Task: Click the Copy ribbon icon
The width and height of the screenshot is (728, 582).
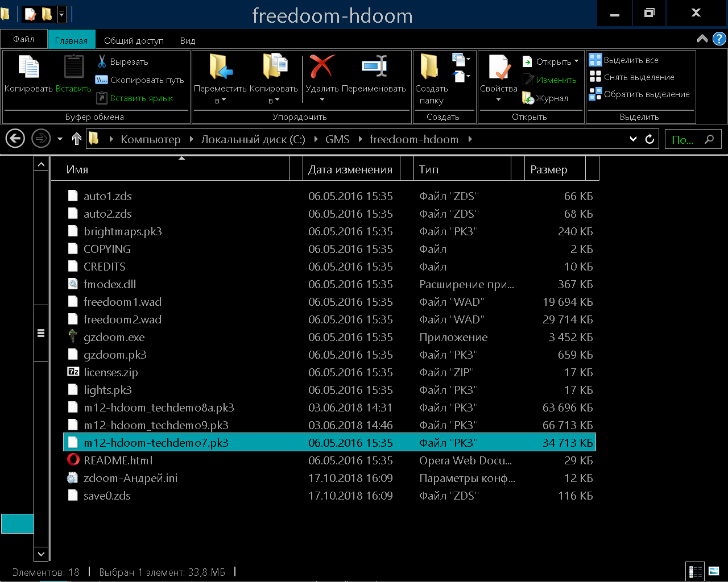Action: click(28, 66)
